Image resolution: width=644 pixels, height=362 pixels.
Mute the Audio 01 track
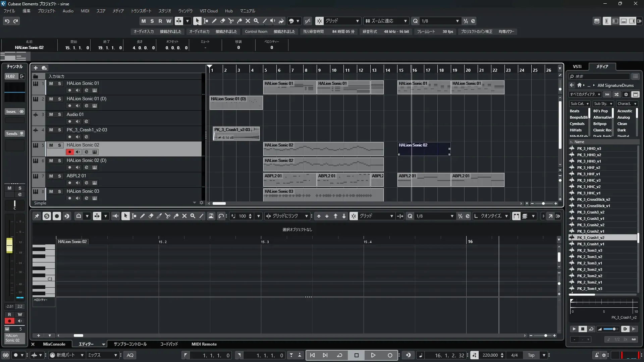pyautogui.click(x=51, y=114)
